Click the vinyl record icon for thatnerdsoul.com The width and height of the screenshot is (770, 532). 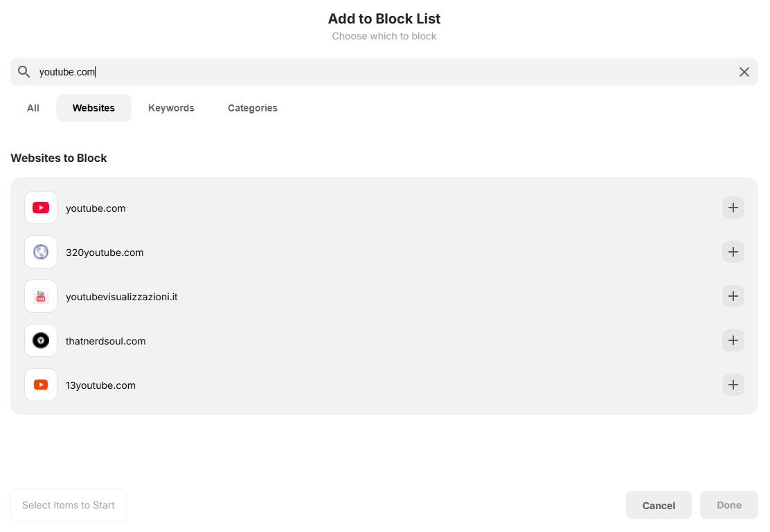tap(40, 340)
